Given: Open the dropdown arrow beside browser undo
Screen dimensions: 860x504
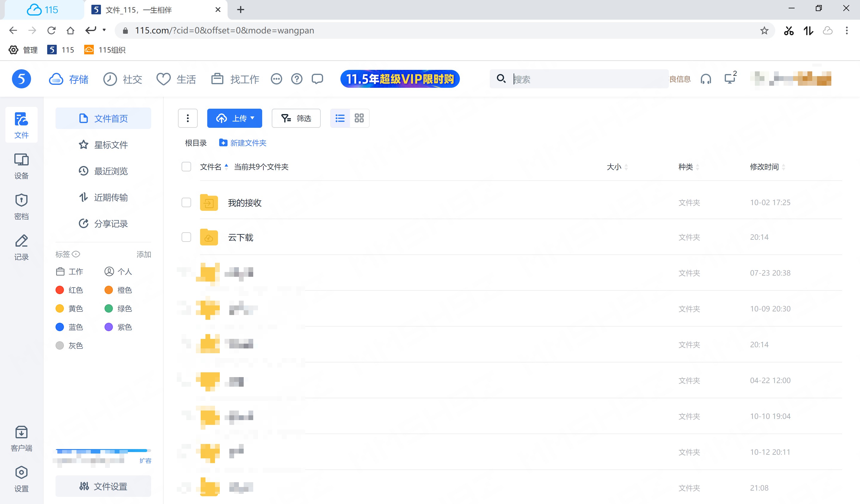Looking at the screenshot, I should [104, 30].
